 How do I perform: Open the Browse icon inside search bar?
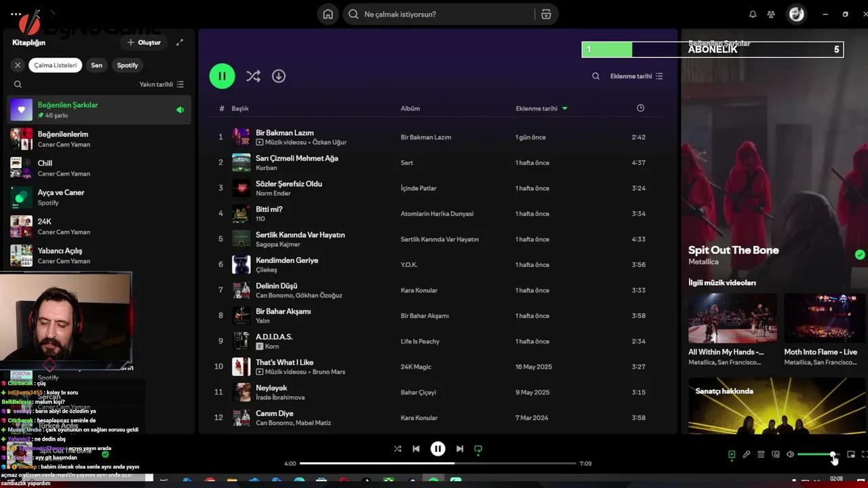click(546, 14)
